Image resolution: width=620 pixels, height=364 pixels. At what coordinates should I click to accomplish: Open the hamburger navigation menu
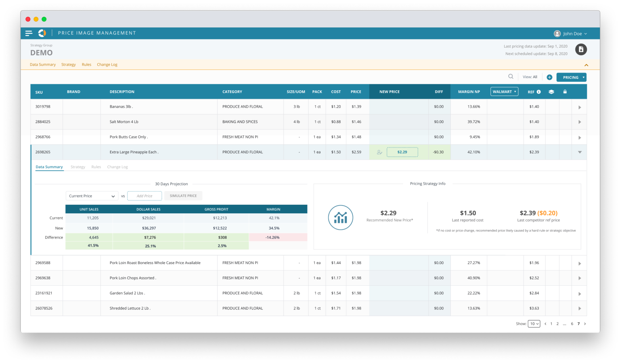click(x=29, y=33)
